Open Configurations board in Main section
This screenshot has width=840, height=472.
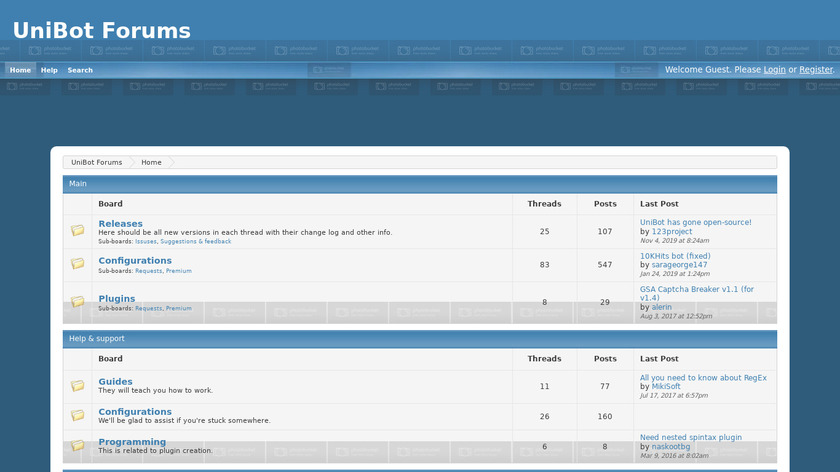pos(135,260)
